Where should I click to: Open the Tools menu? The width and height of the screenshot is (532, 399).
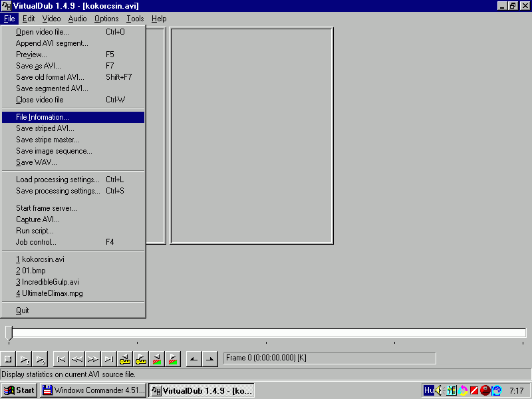click(135, 19)
